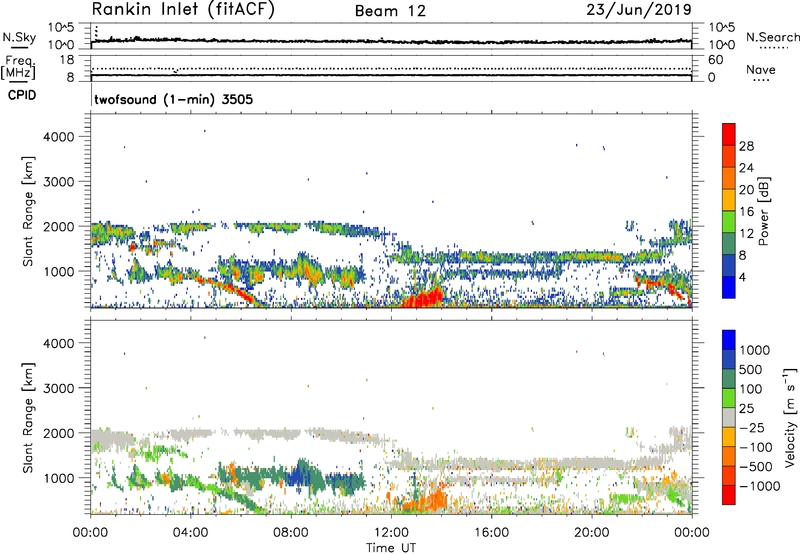The width and height of the screenshot is (800, 554).
Task: Click the 'Slant Range [km]' label of velocity plot
Action: point(28,418)
